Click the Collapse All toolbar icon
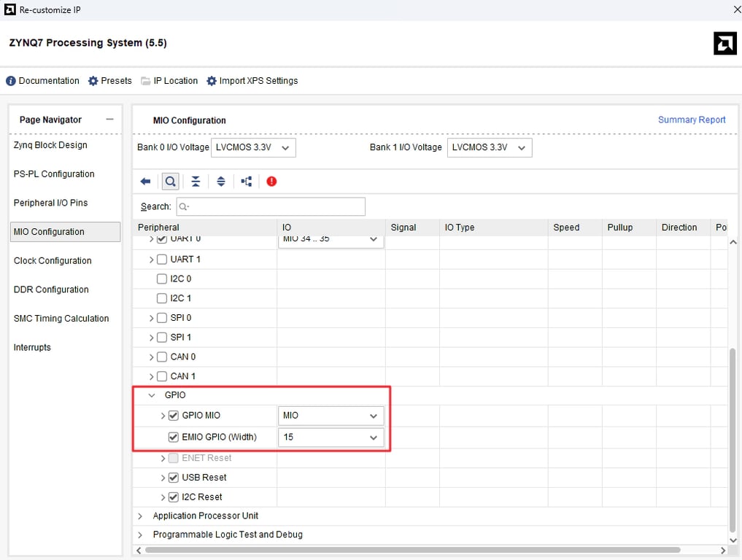Image resolution: width=742 pixels, height=560 pixels. click(x=196, y=182)
